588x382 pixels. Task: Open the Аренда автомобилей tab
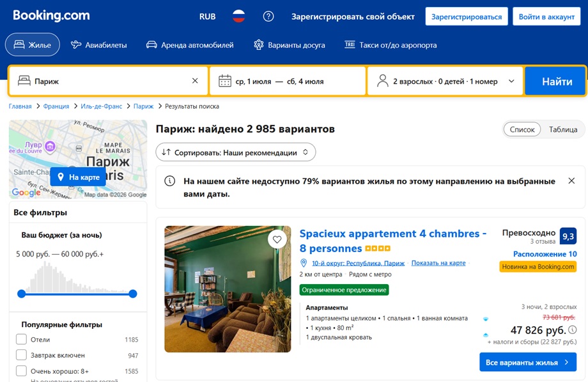coord(190,45)
